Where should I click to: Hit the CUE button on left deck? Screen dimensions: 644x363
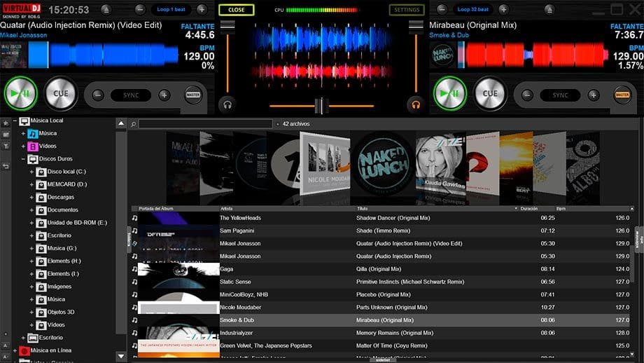61,93
